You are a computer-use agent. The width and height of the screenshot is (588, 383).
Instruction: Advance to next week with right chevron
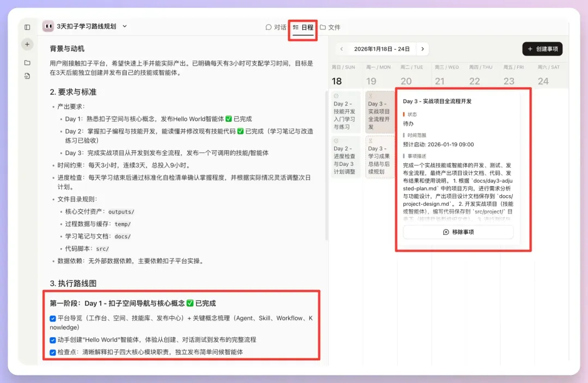[423, 48]
